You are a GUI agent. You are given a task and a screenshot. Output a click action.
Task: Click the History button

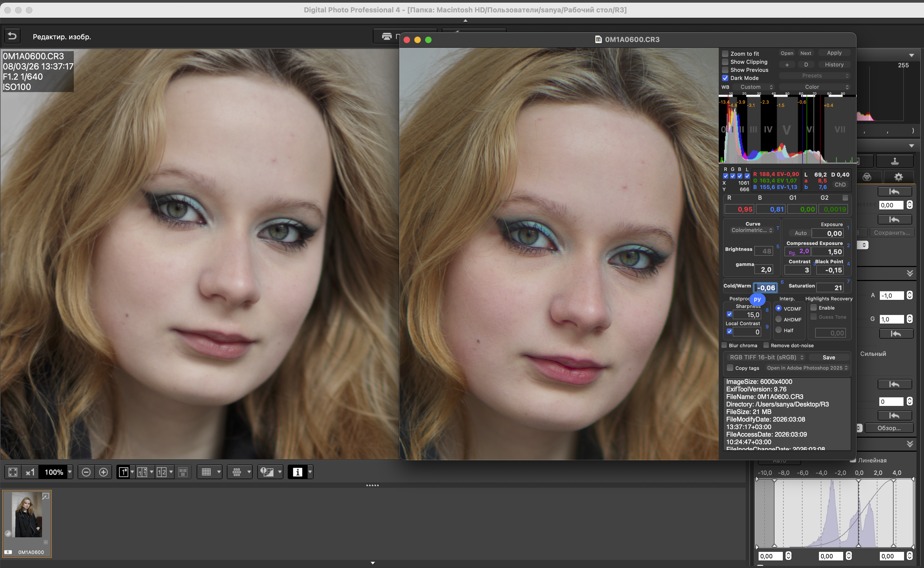[x=834, y=65]
